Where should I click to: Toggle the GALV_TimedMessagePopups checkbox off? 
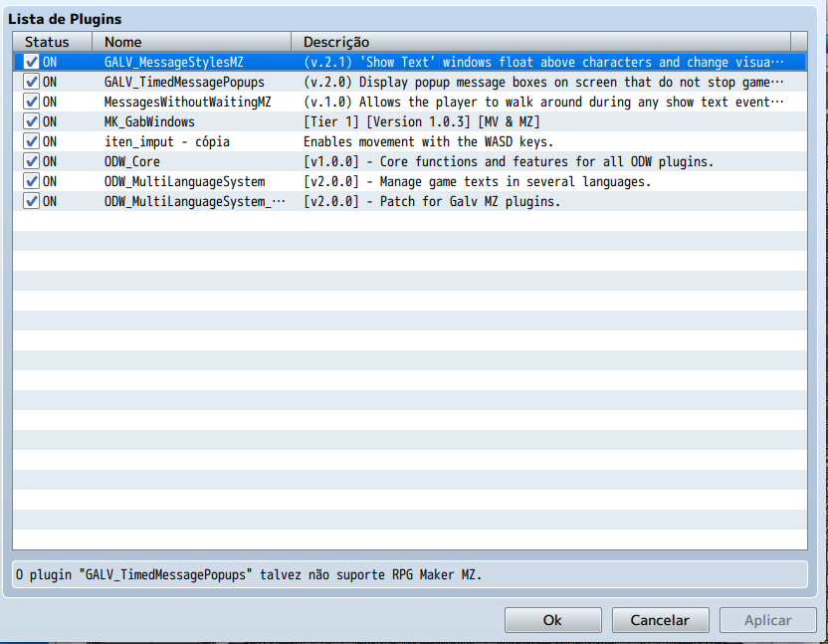pos(31,82)
